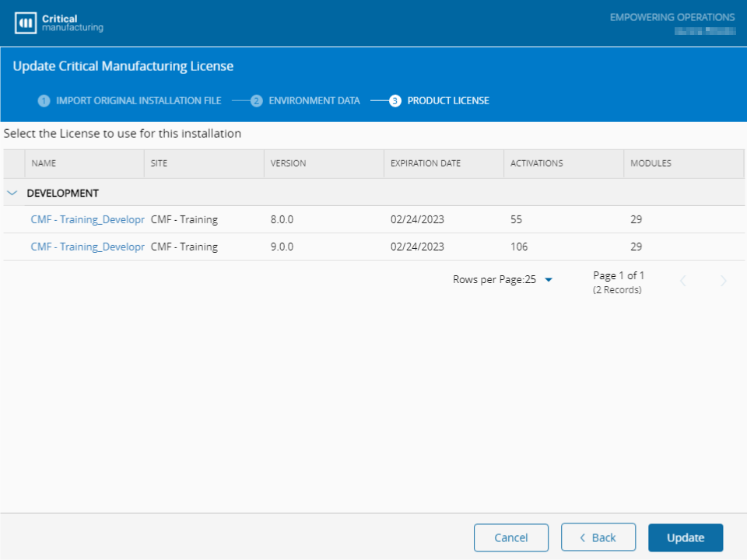Sort by the Name column header

(44, 163)
